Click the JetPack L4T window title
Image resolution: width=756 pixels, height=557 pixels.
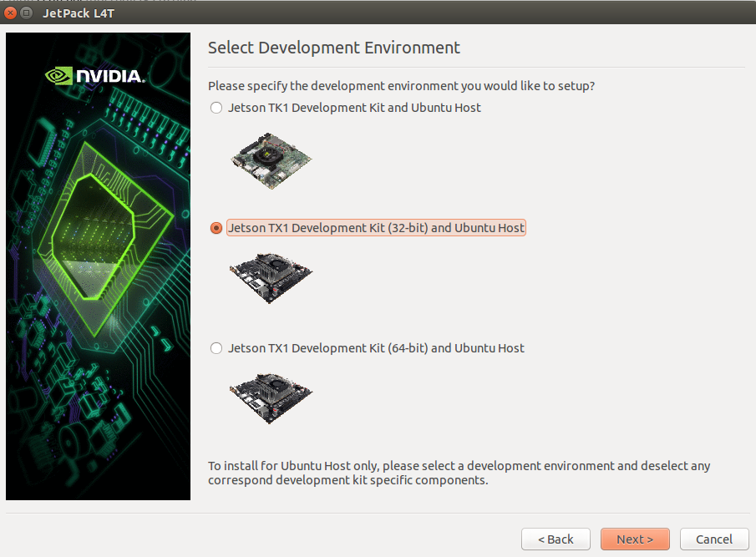pyautogui.click(x=79, y=13)
